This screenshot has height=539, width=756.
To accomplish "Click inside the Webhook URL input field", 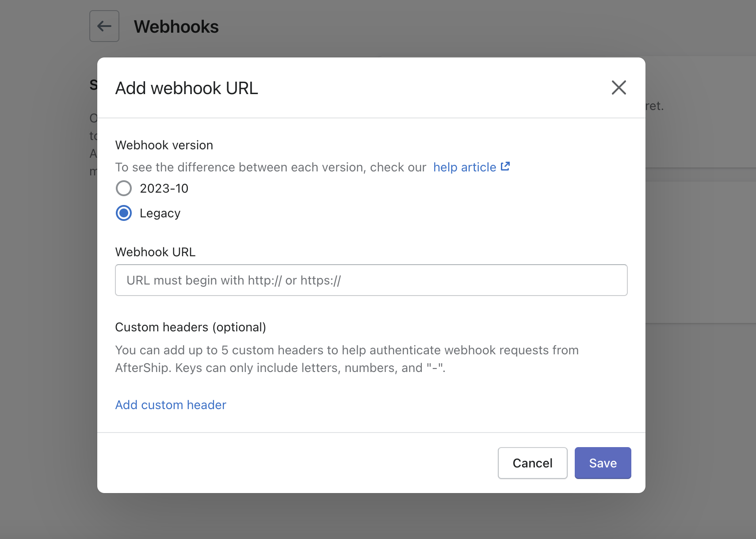I will [x=371, y=280].
